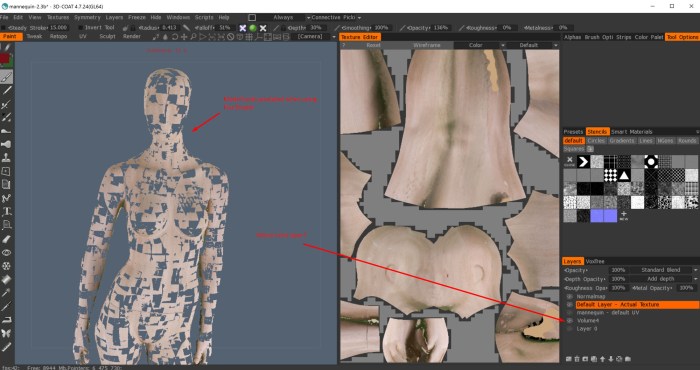
Task: Click the Reset button in Texture Editor
Action: click(x=373, y=45)
